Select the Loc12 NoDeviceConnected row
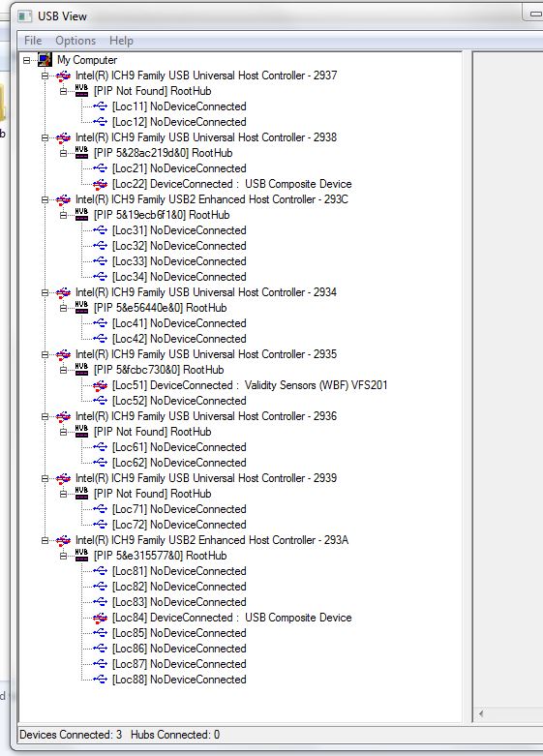543x756 pixels. coord(179,122)
